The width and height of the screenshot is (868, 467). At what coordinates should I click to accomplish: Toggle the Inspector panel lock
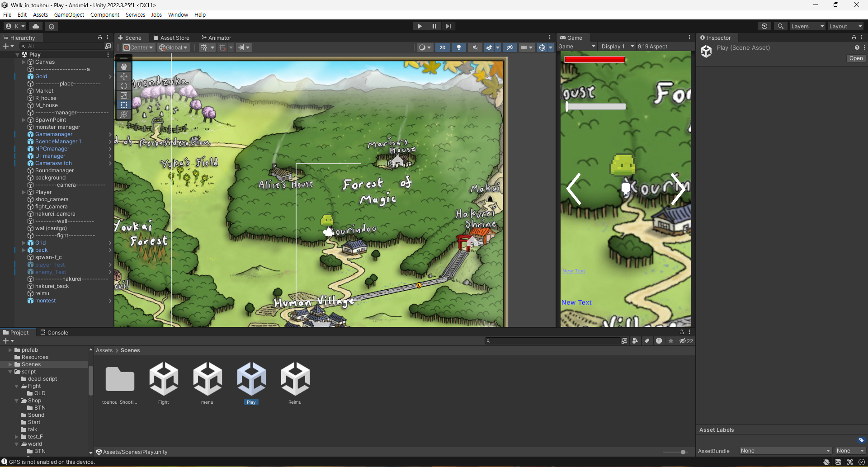click(854, 38)
